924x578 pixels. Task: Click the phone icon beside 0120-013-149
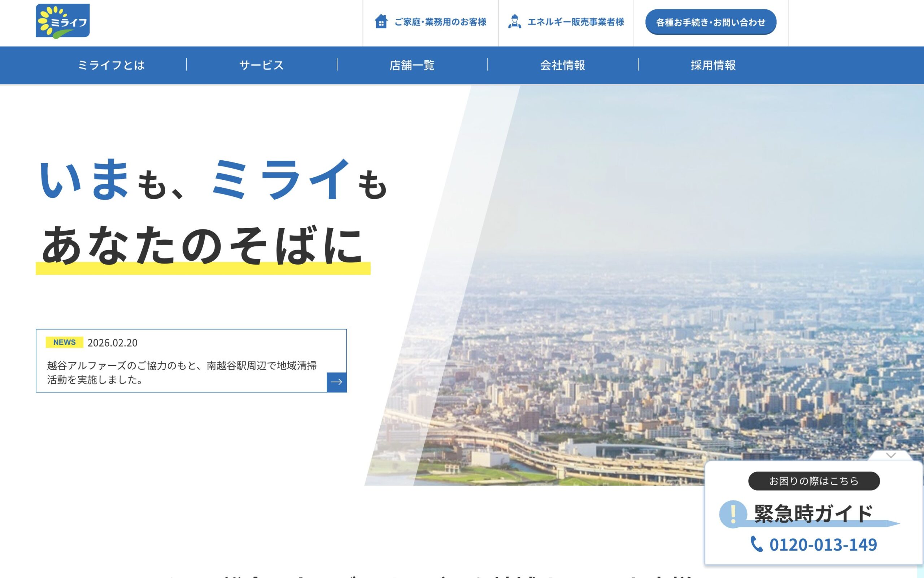756,544
